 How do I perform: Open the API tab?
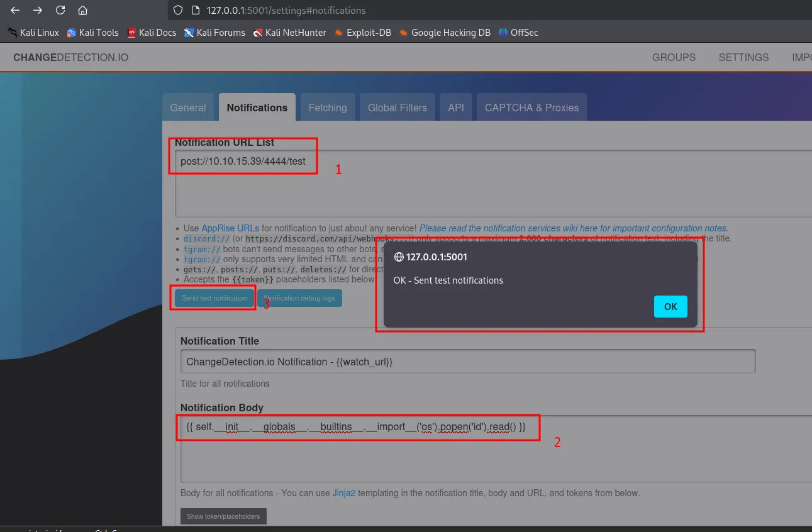[456, 108]
